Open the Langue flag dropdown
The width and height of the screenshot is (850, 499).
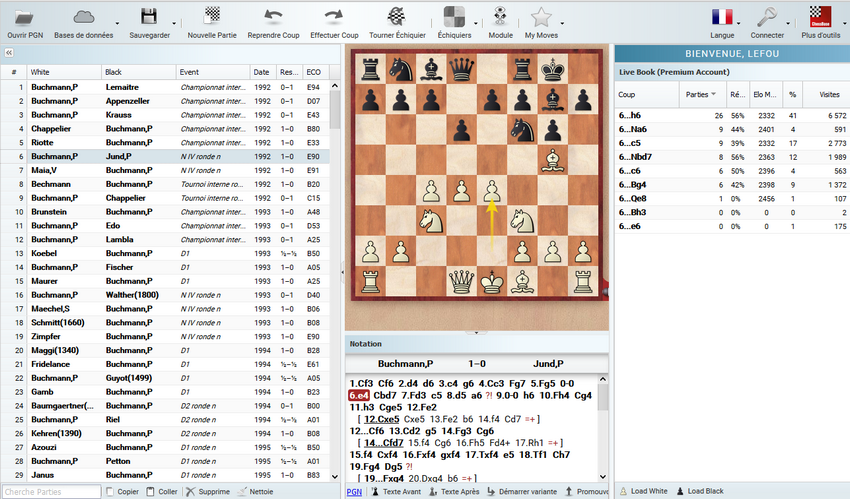(740, 22)
